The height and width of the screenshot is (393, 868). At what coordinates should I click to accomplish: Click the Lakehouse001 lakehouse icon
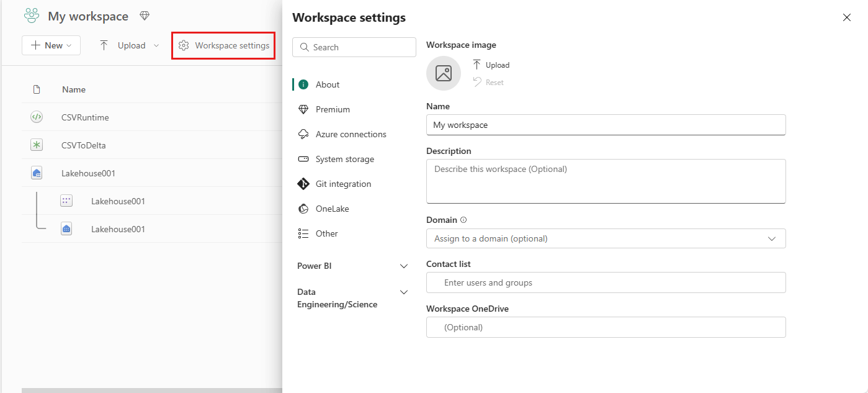(x=37, y=173)
